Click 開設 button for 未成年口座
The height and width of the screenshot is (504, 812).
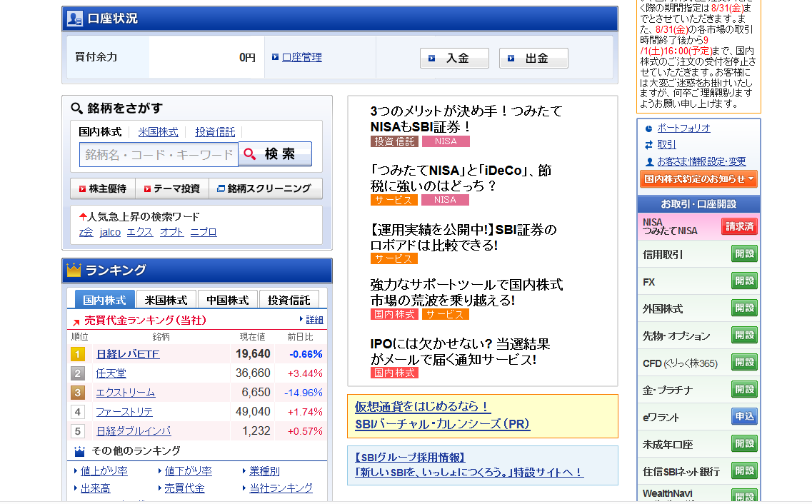pyautogui.click(x=745, y=443)
